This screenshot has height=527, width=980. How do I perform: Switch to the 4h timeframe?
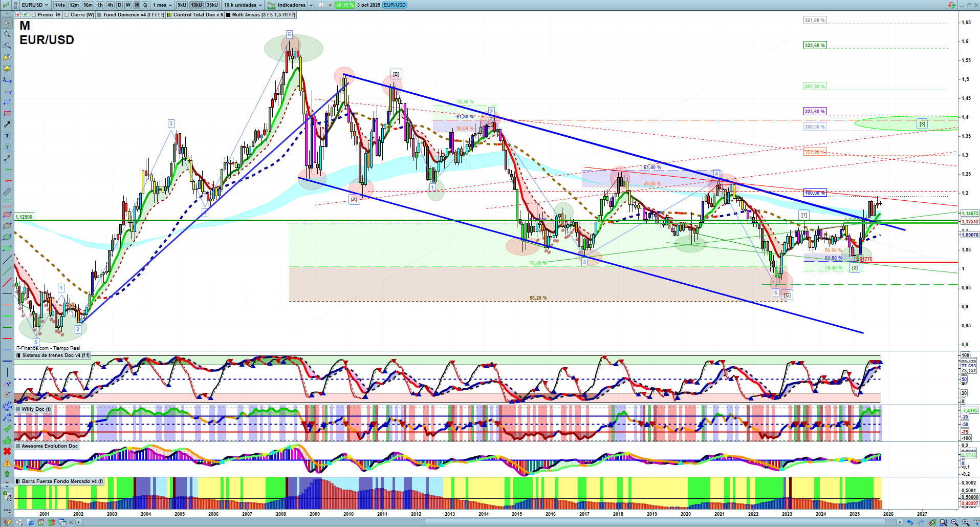coord(110,5)
